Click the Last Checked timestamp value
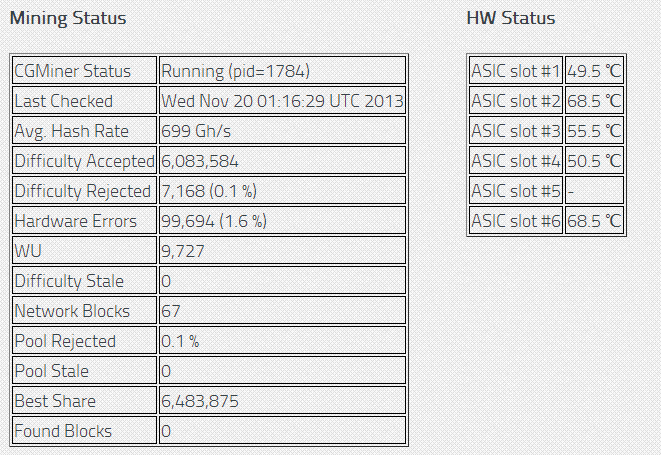This screenshot has height=455, width=661. 282,100
